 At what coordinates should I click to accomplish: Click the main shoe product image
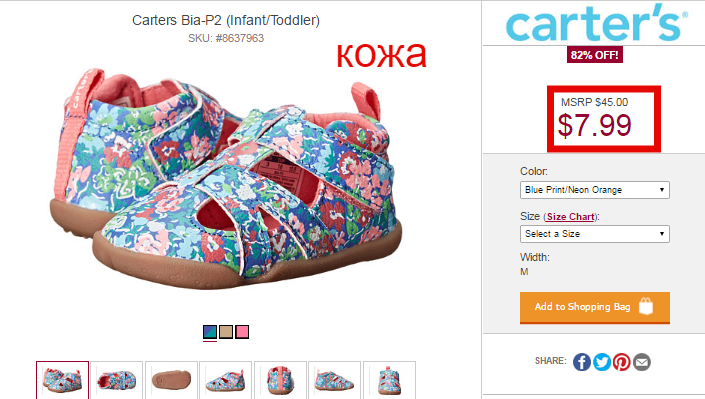click(226, 180)
